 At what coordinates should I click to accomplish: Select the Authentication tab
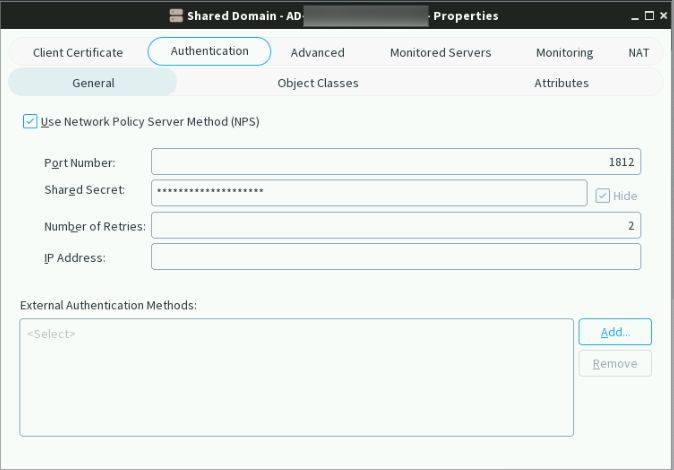tap(209, 51)
